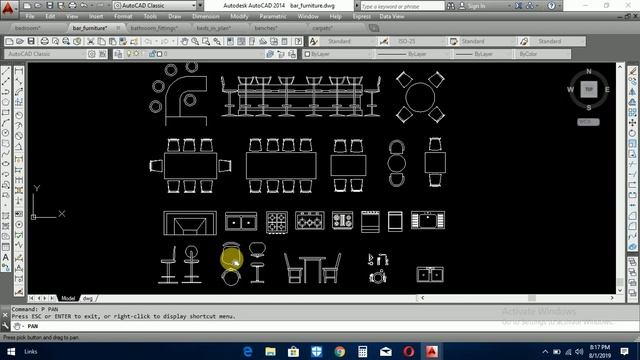The image size is (640, 360).
Task: Click the keyword search input field
Action: tap(402, 6)
